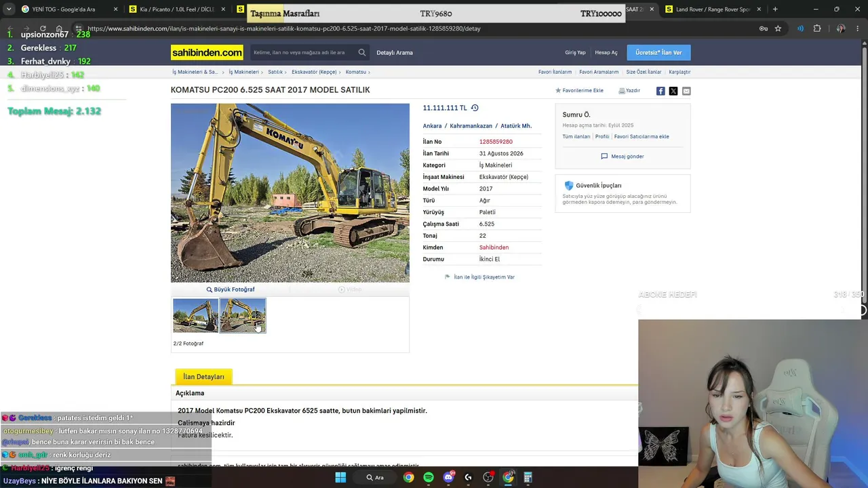Open Discord from the taskbar
Screen dimensions: 868x488
(448, 477)
